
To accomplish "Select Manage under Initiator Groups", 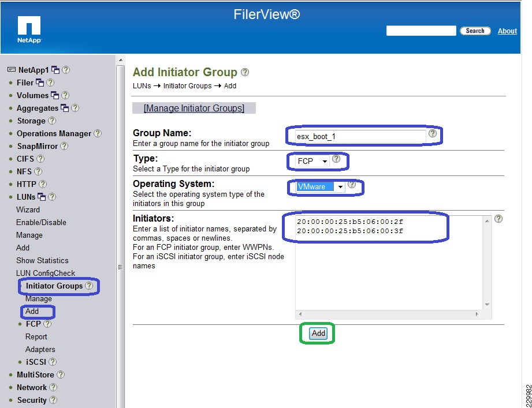I will [x=38, y=299].
